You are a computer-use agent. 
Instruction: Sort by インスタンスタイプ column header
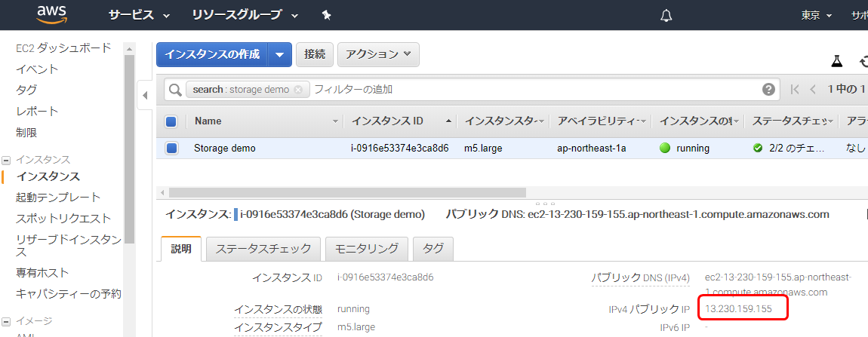click(x=500, y=121)
